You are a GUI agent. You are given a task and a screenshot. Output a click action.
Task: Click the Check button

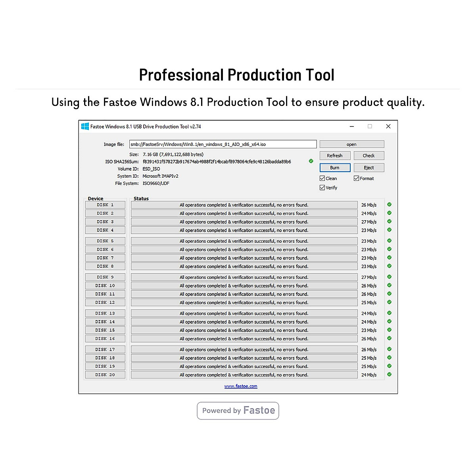[x=369, y=155]
